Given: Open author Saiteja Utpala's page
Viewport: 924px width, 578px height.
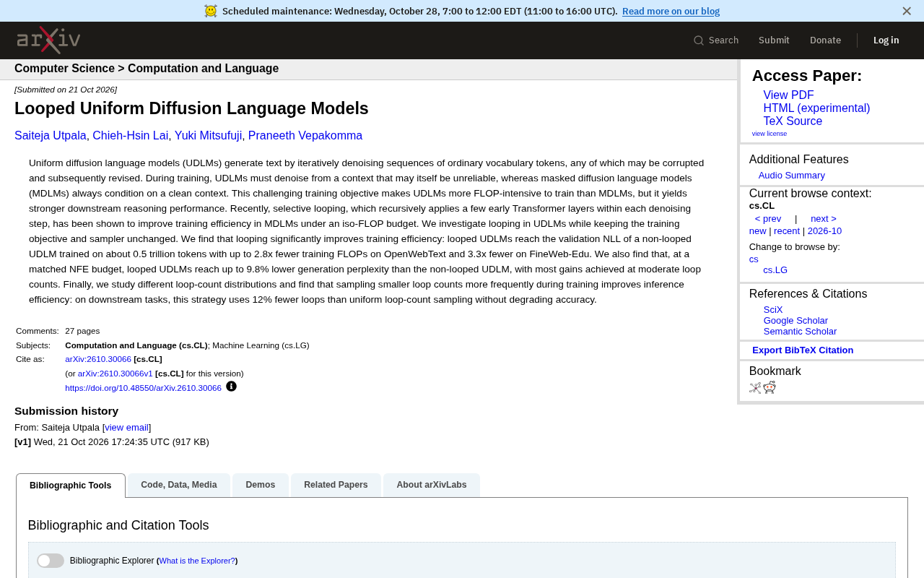Looking at the screenshot, I should coord(51,136).
